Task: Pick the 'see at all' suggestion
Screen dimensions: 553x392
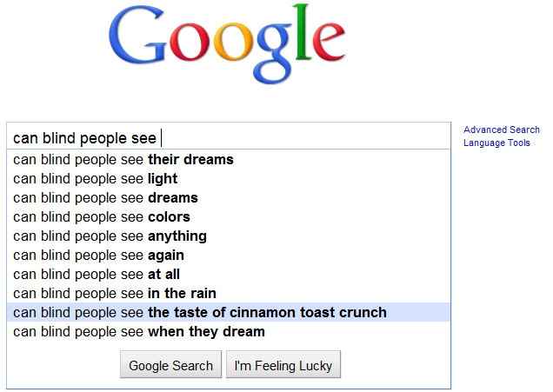Action: (229, 275)
